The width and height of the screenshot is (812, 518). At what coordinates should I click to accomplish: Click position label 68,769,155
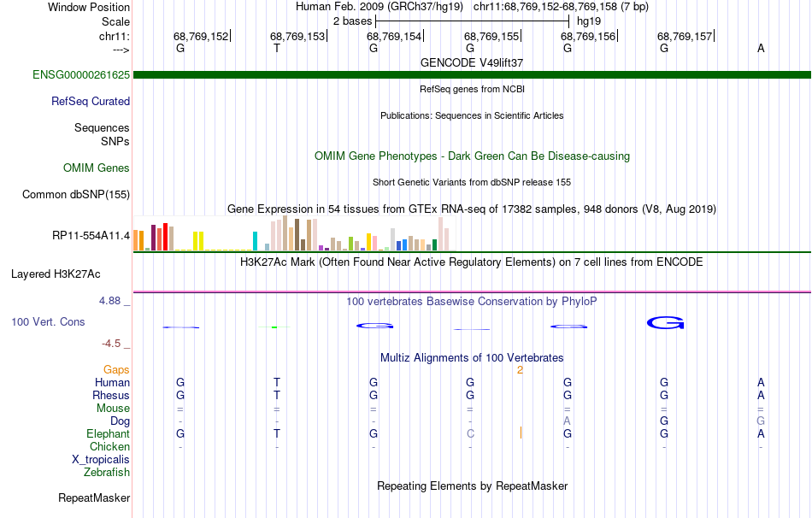click(x=491, y=36)
